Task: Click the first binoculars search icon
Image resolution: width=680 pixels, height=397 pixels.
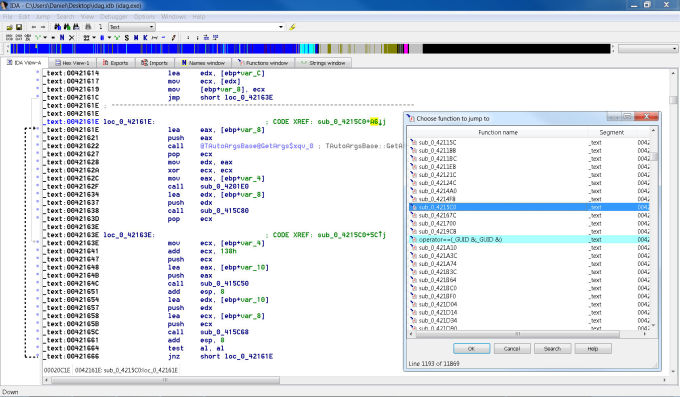Action: [x=58, y=27]
